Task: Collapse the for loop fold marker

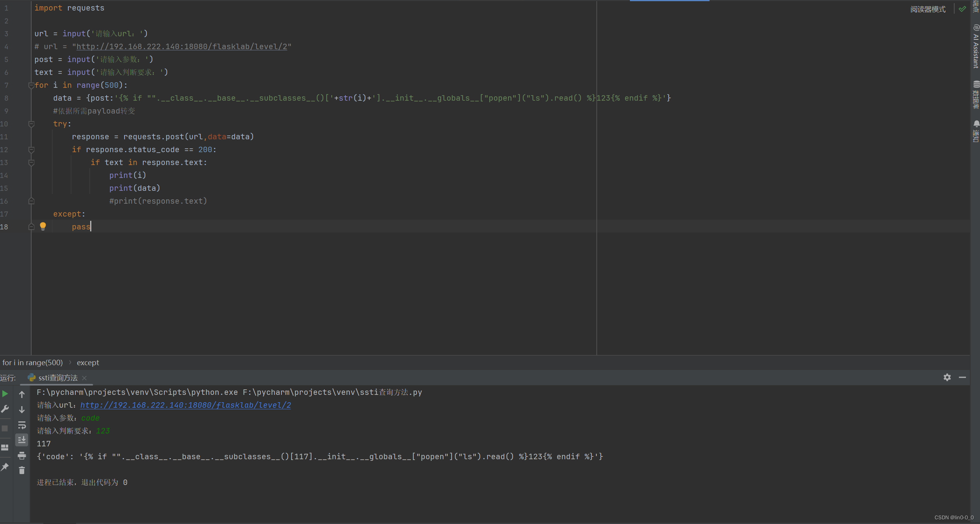Action: (31, 85)
